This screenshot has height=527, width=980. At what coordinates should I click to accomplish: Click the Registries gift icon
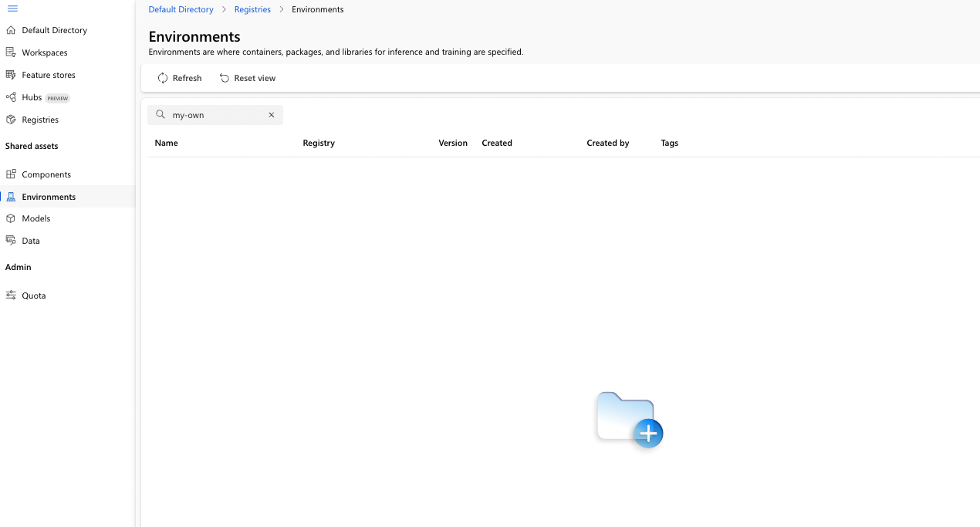click(11, 119)
